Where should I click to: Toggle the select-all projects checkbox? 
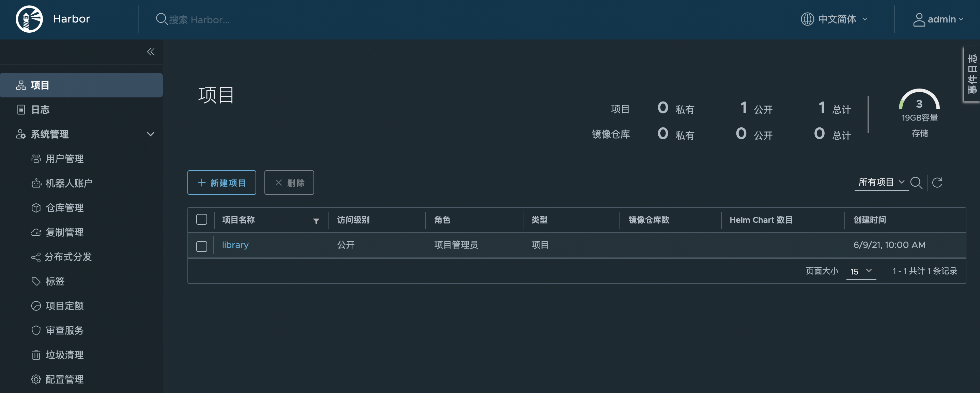[x=202, y=220]
